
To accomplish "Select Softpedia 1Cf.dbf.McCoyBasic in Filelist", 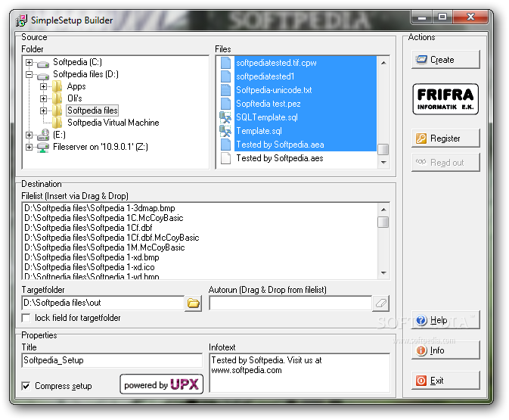I will pos(112,238).
